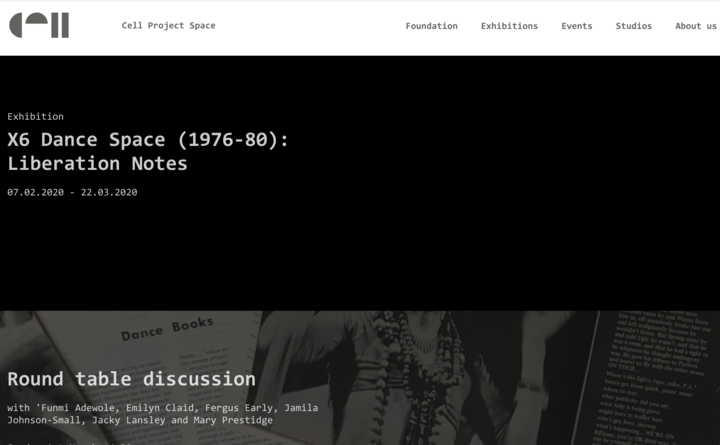Click the small Exhibition category label
The image size is (720, 445).
[35, 117]
